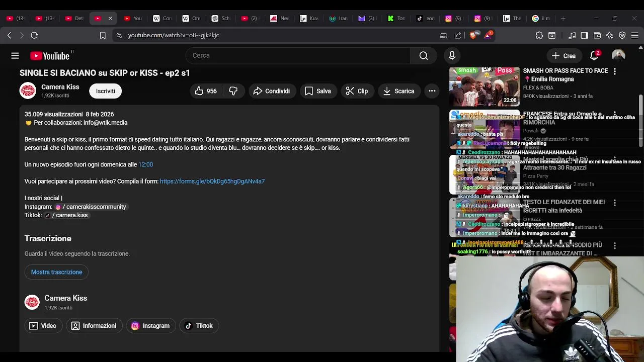Click the Crea create button
The height and width of the screenshot is (362, 644).
(x=563, y=56)
